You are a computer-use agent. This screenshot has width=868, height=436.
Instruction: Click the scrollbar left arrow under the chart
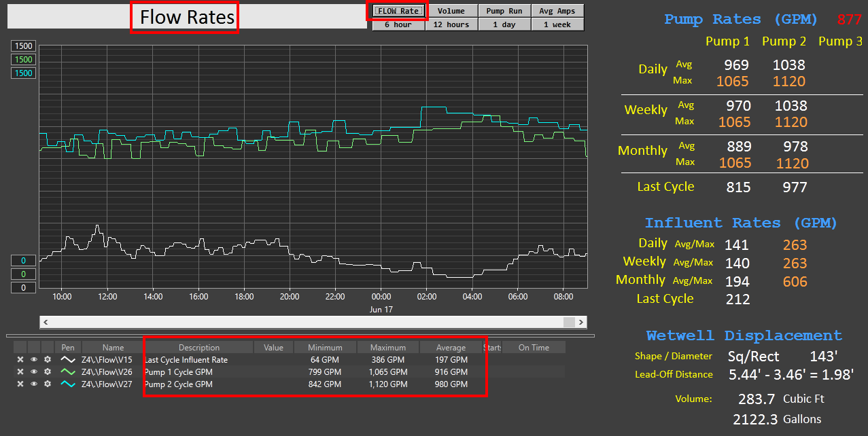coord(46,322)
